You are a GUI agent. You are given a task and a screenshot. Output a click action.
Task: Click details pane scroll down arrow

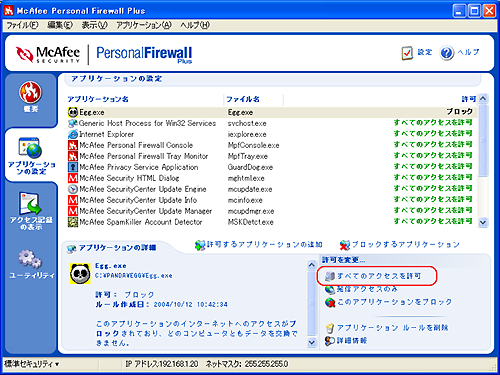311,342
